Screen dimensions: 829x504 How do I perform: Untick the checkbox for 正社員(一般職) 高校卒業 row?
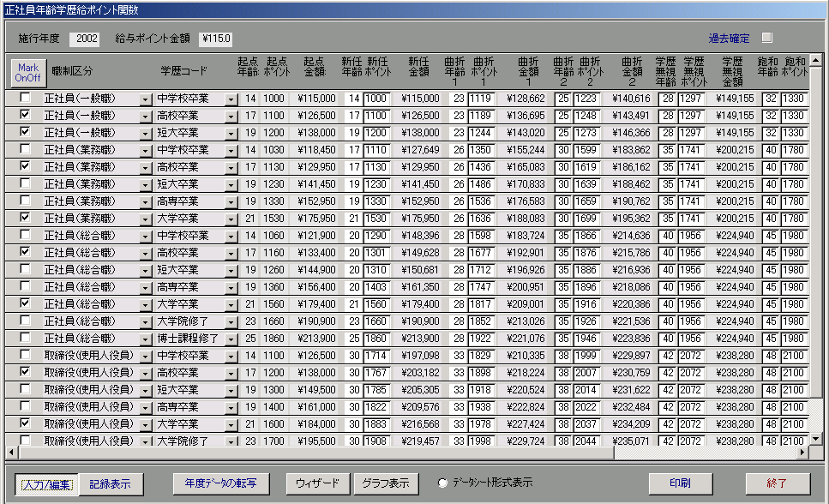[x=25, y=115]
